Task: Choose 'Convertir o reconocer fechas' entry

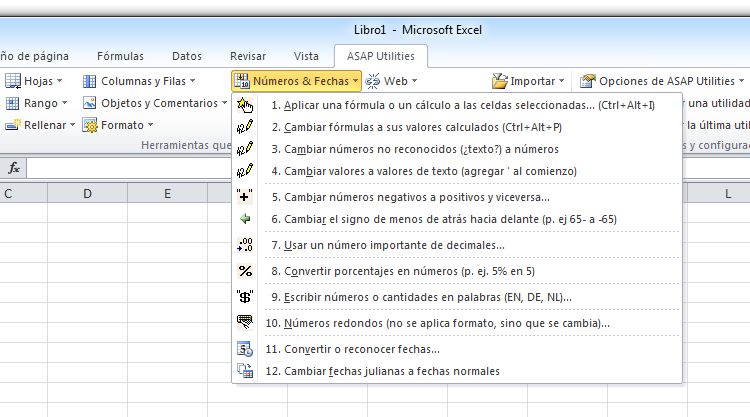Action: click(x=457, y=349)
